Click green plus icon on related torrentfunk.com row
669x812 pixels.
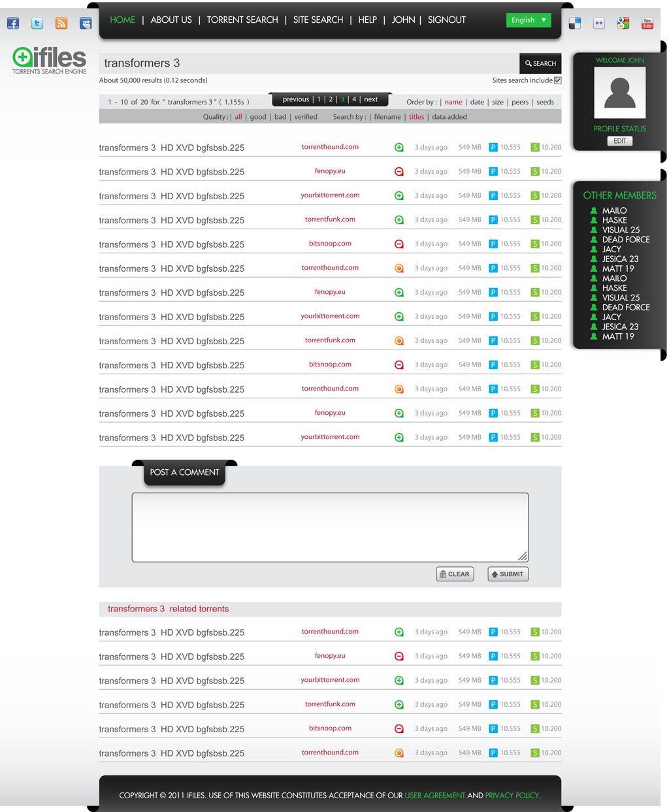[399, 705]
